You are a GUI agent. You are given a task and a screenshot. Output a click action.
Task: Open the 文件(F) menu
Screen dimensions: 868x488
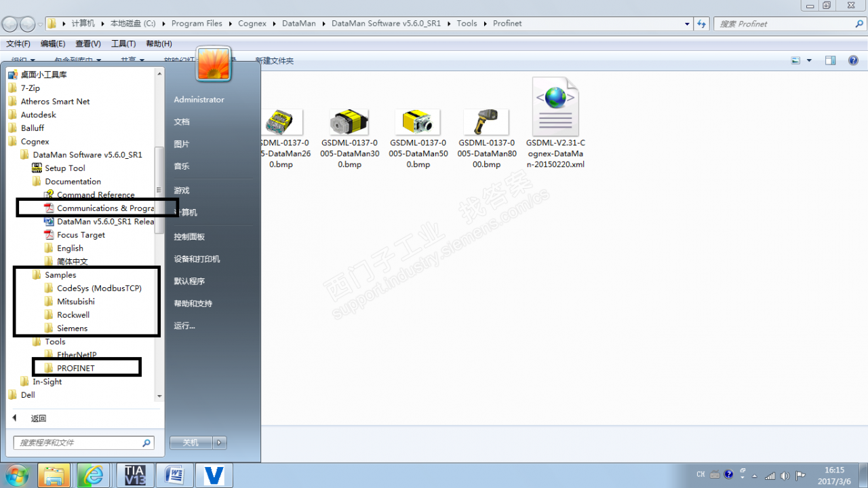(x=18, y=43)
